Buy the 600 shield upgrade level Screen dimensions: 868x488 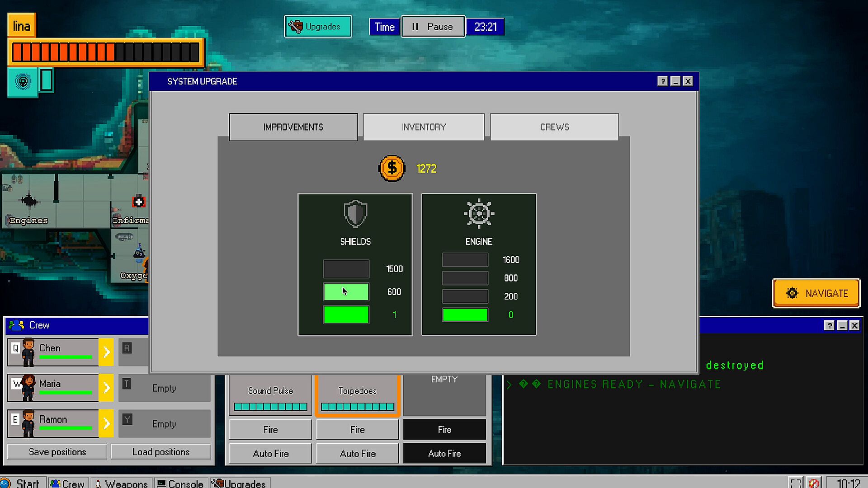pos(346,292)
